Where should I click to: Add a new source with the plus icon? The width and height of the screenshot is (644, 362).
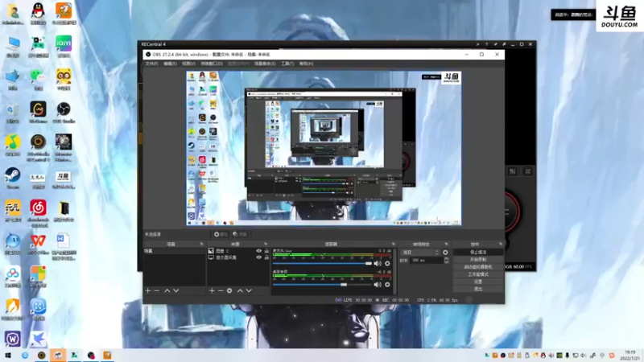point(212,290)
